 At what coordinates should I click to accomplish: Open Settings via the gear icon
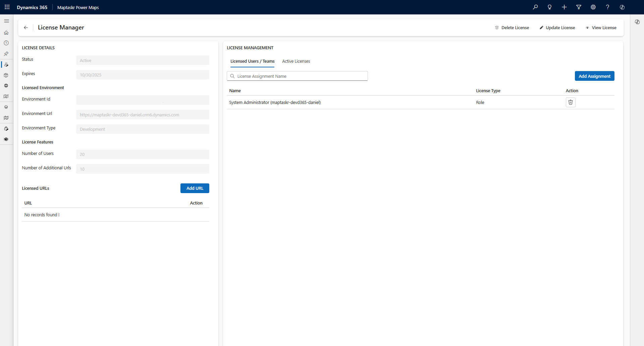[593, 7]
